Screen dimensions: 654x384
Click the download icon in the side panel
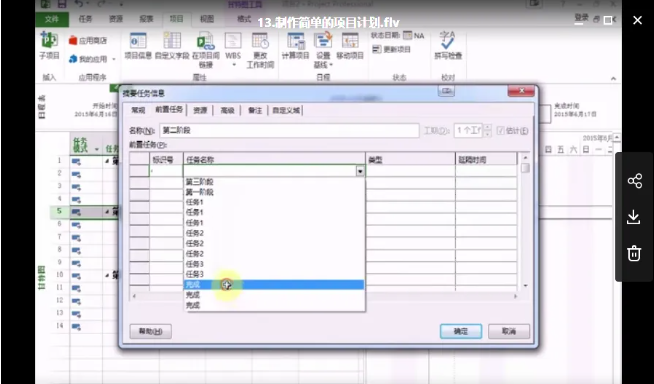(634, 217)
